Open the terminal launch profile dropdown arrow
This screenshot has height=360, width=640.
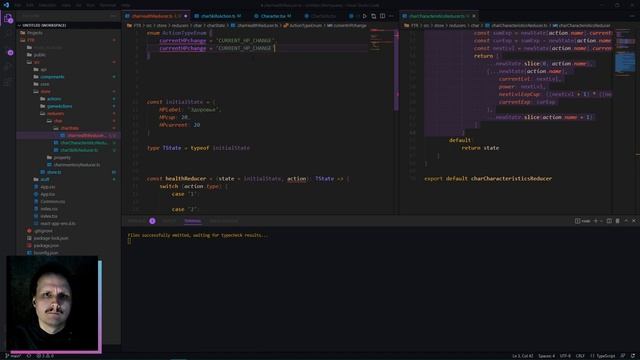click(x=601, y=221)
